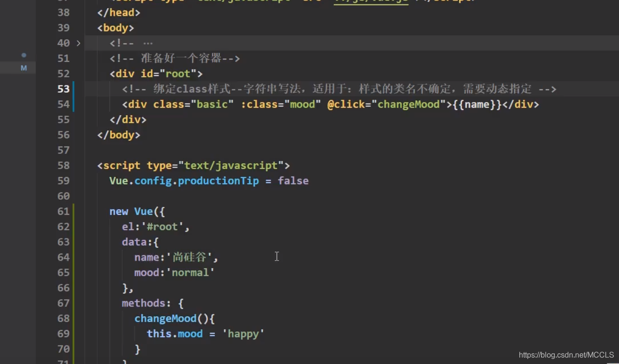
Task: Click the :class="mood" binding
Action: (x=280, y=104)
